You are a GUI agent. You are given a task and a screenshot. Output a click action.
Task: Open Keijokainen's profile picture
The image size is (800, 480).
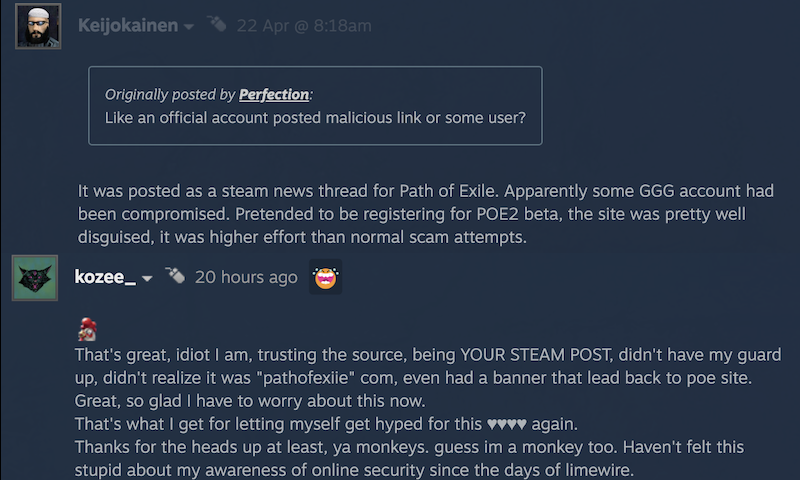pyautogui.click(x=38, y=25)
